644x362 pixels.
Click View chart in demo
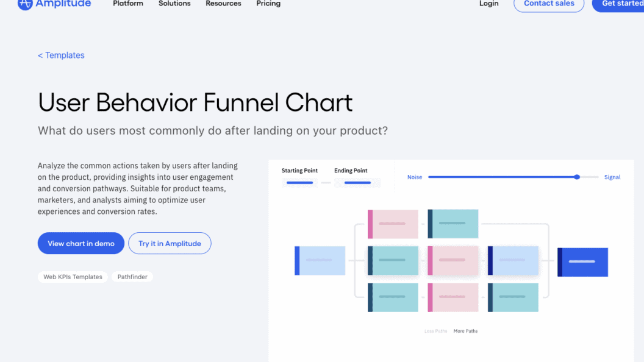pos(80,243)
